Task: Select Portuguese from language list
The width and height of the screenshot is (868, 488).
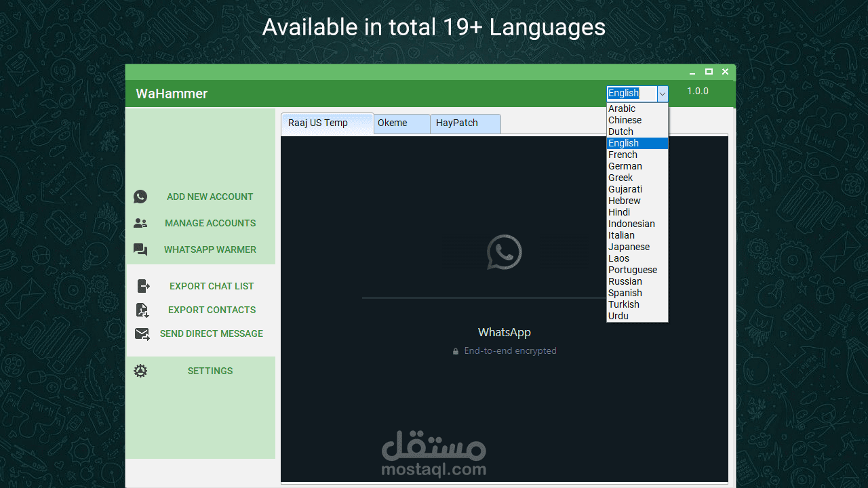Action: click(x=637, y=270)
